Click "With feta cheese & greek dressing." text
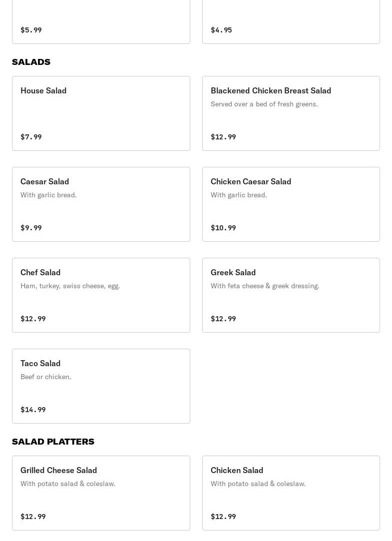Screen dimensions: 392x541 coord(265,286)
